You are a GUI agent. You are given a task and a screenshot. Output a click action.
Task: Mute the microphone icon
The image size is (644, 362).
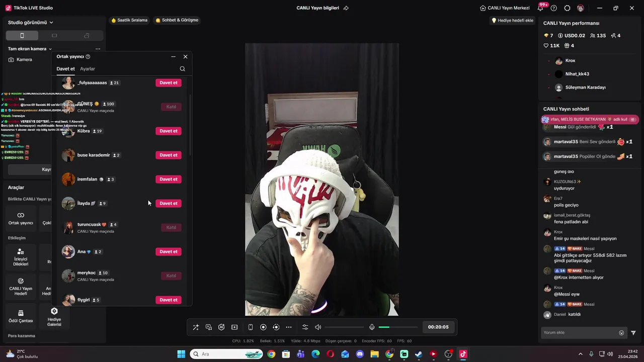[x=372, y=327]
